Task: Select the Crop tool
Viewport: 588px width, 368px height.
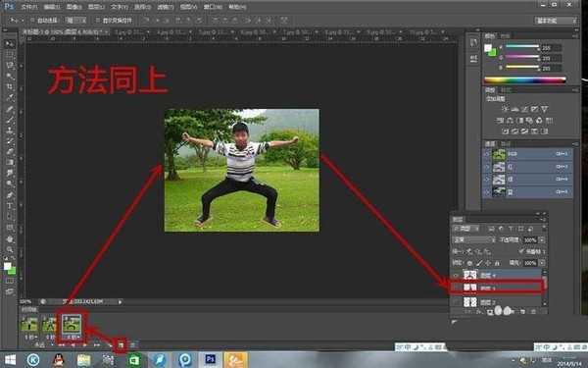Action: click(10, 87)
